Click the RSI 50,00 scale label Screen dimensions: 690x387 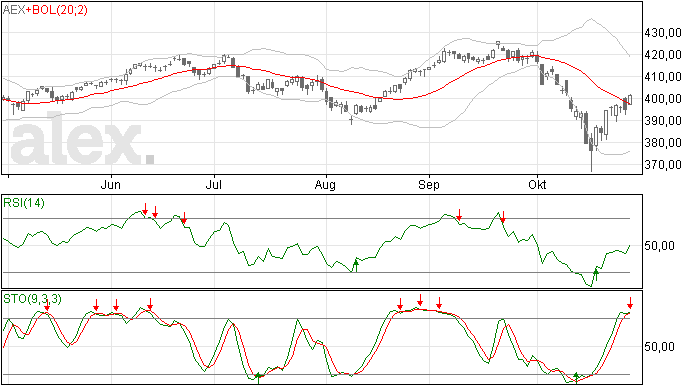[x=659, y=246]
